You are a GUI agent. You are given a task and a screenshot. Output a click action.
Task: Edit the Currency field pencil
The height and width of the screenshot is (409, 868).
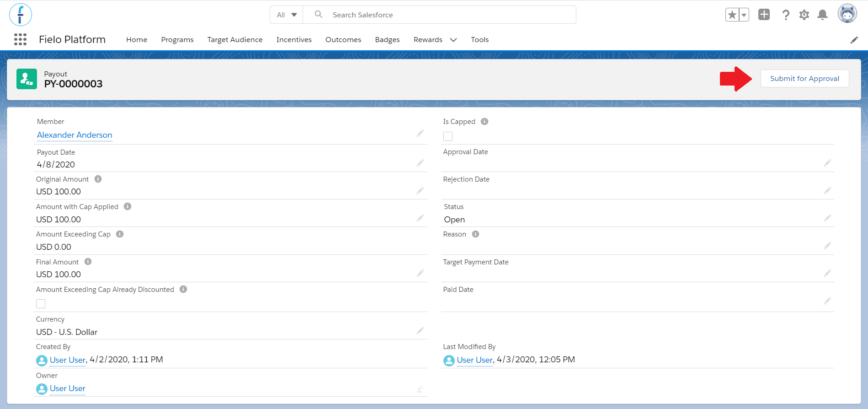pos(420,330)
